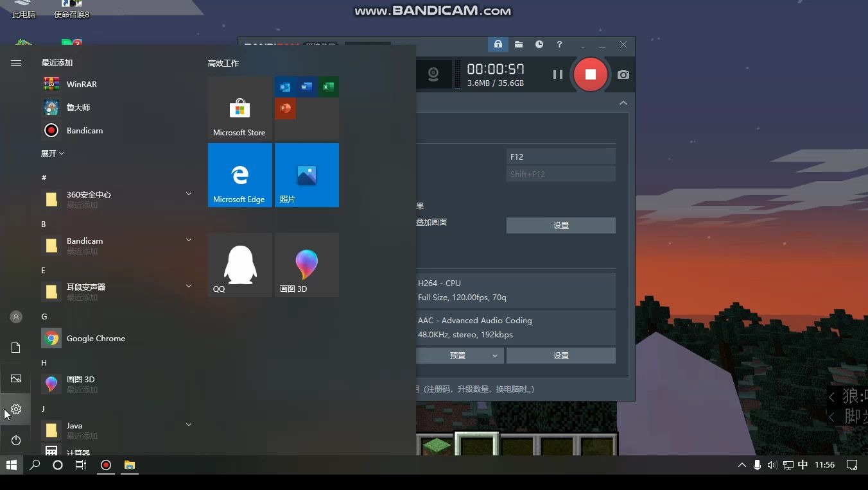Open 画图 3D in the H section

[116, 384]
